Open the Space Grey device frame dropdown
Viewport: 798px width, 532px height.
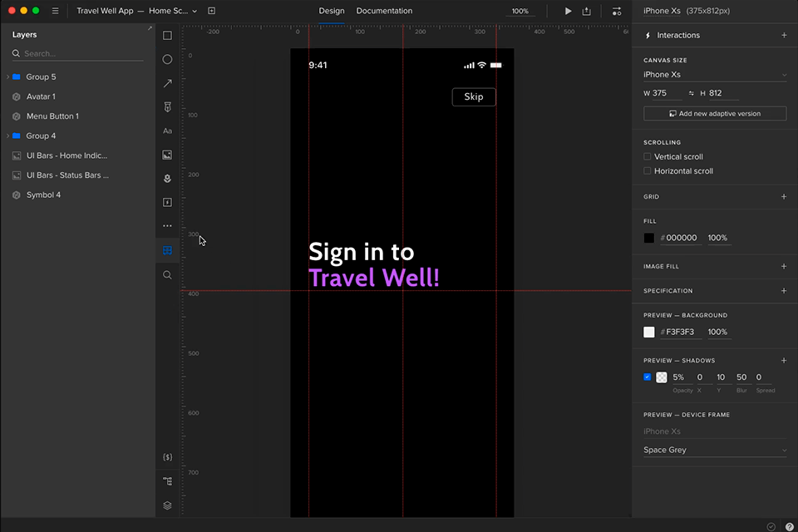pos(715,450)
